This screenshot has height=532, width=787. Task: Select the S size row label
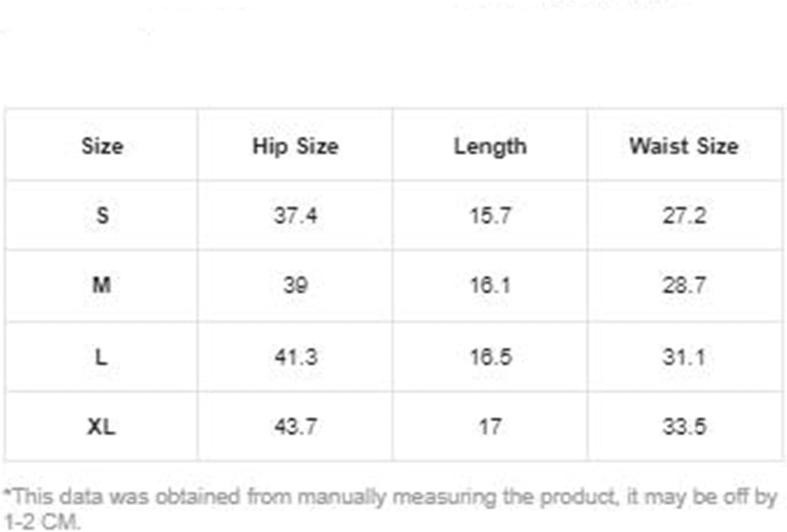click(x=102, y=215)
